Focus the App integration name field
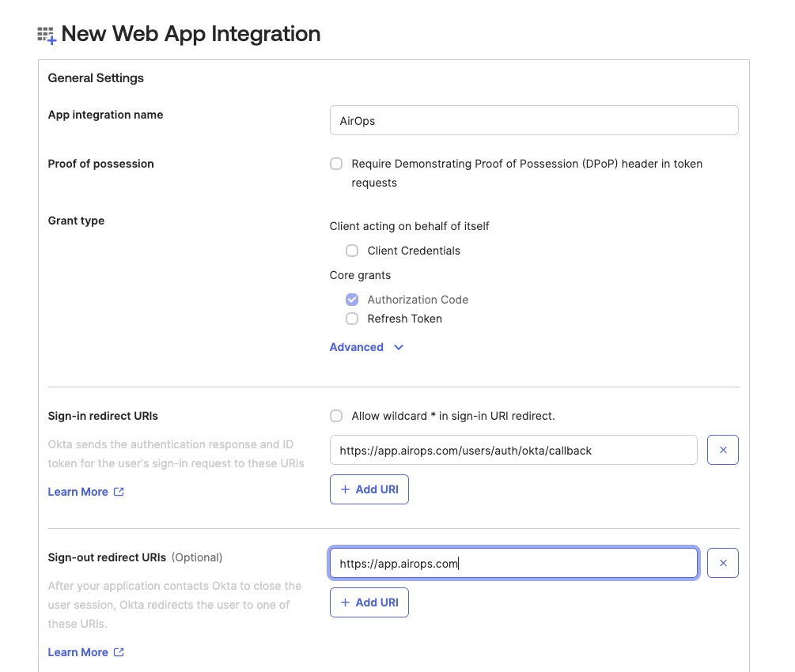 [534, 120]
